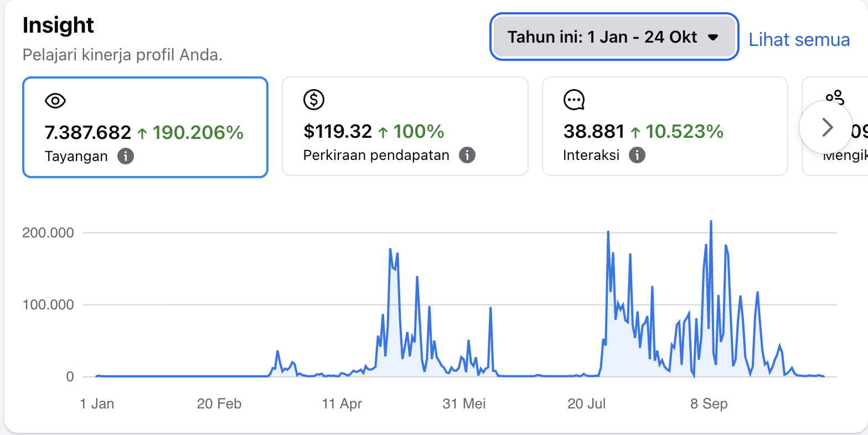Click the '38.881' interactions value
Viewport: 868px width, 435px height.
[x=594, y=132]
